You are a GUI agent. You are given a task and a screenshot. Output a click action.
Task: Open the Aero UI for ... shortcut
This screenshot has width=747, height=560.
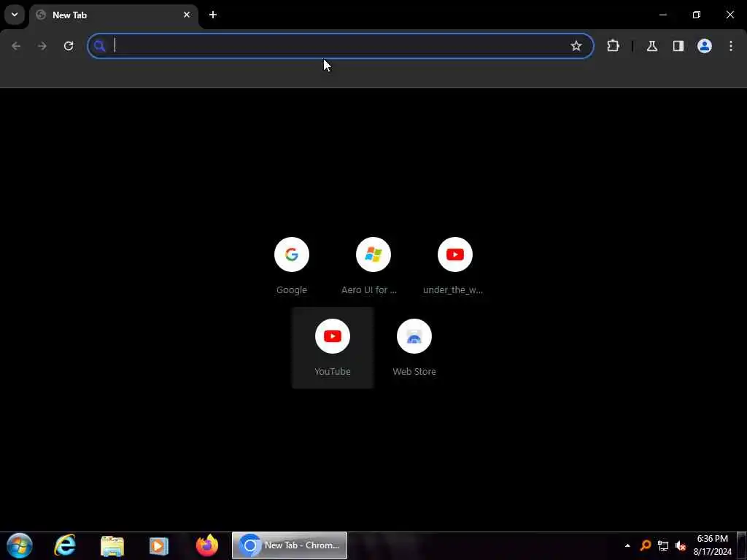click(373, 266)
